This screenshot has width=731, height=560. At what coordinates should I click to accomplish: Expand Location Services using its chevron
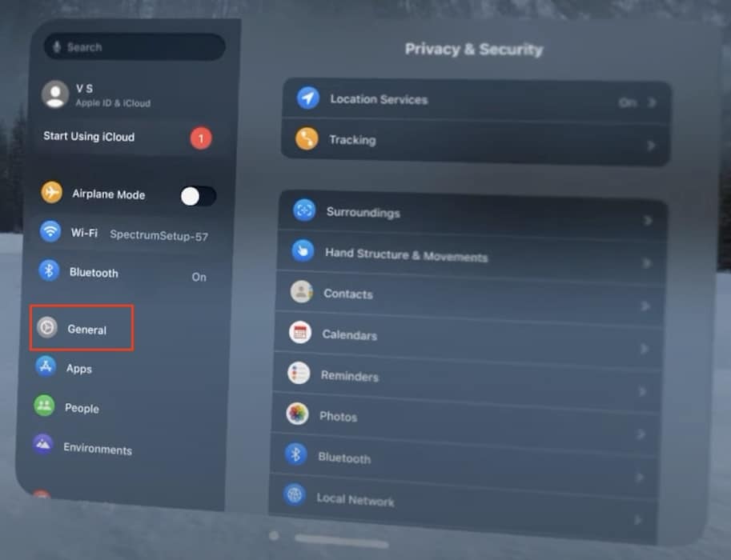pos(653,103)
